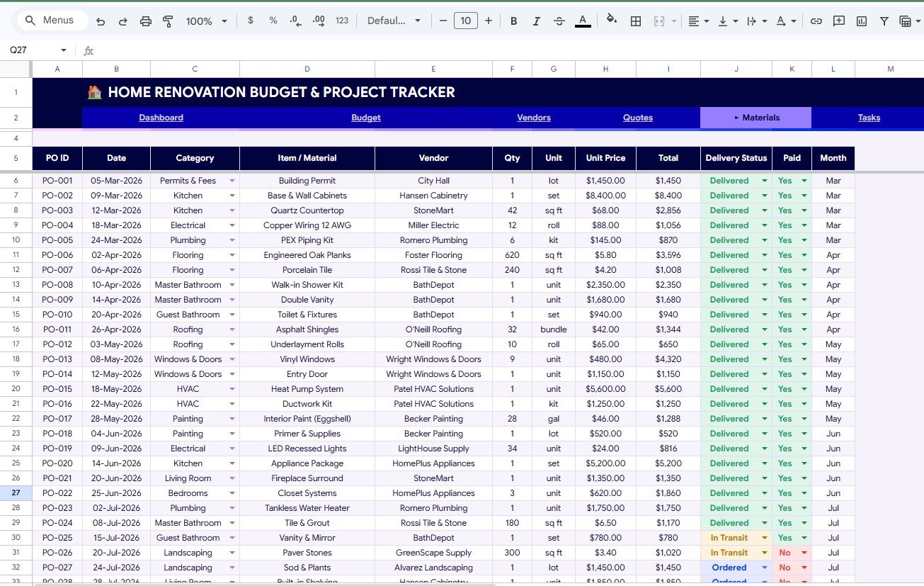Go to the Budget link
924x586 pixels.
point(366,118)
